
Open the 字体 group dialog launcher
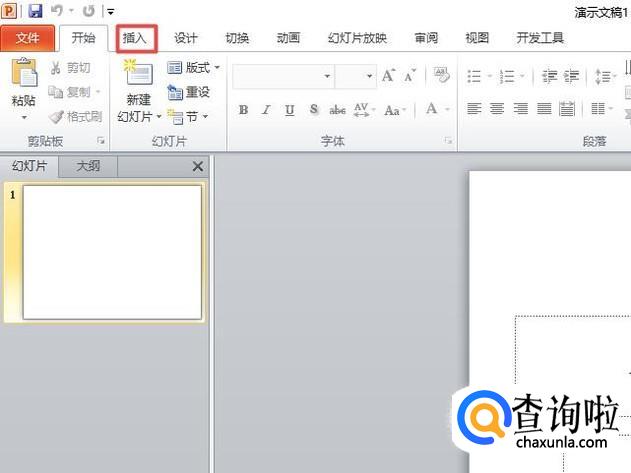(x=448, y=140)
